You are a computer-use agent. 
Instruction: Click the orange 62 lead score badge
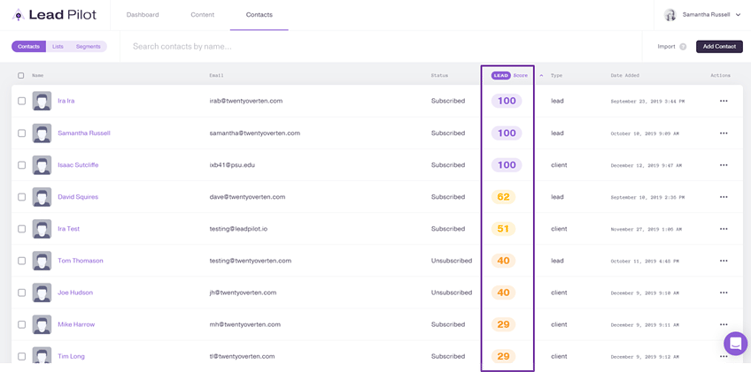click(x=503, y=197)
